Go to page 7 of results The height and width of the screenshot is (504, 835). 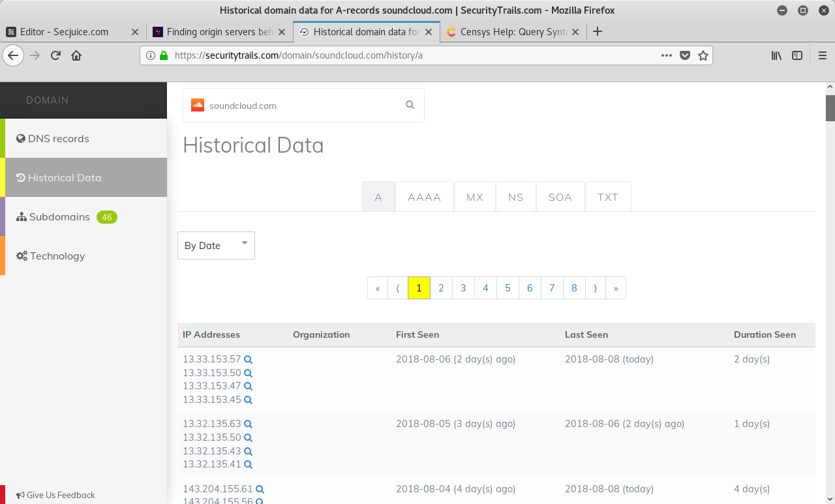pos(552,288)
